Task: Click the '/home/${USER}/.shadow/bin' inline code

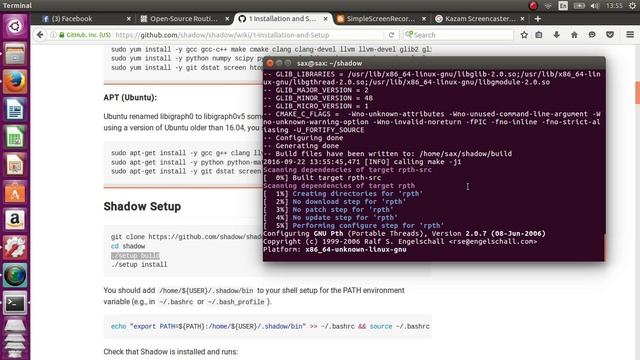Action: point(206,291)
